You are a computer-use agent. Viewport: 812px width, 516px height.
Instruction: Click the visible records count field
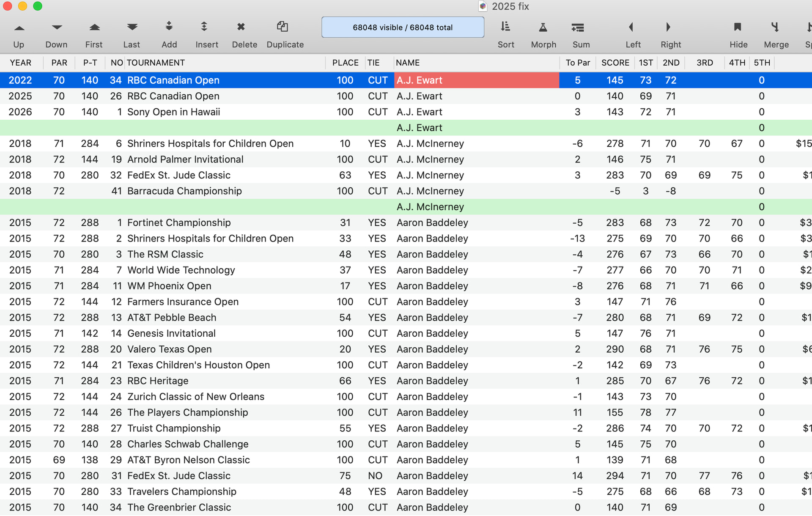point(402,27)
